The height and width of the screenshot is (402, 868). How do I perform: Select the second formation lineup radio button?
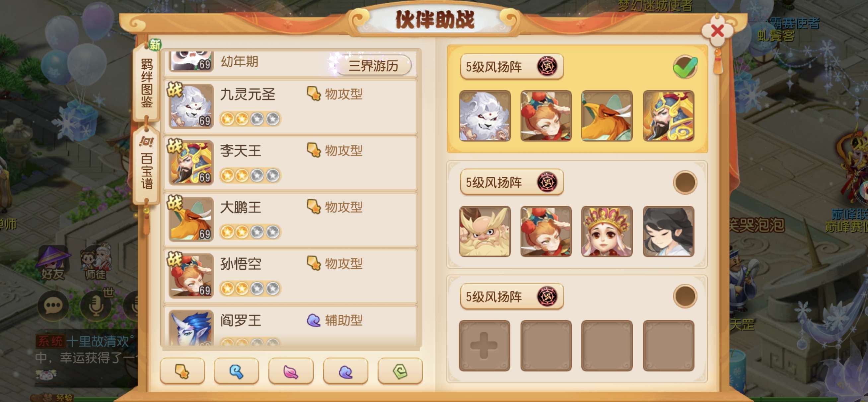(685, 182)
